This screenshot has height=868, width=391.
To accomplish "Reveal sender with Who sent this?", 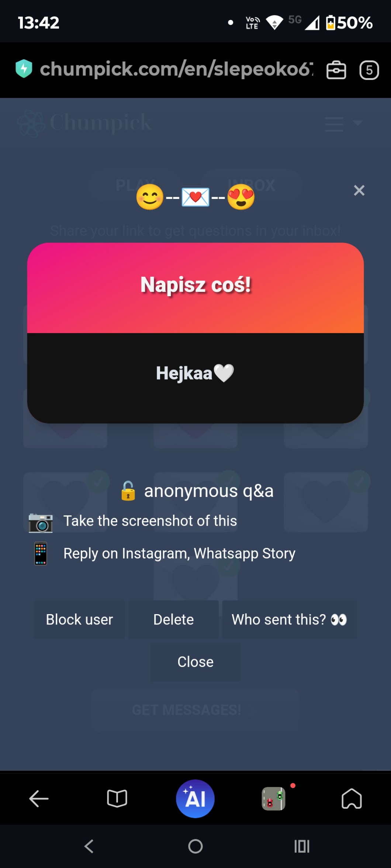I will click(290, 619).
